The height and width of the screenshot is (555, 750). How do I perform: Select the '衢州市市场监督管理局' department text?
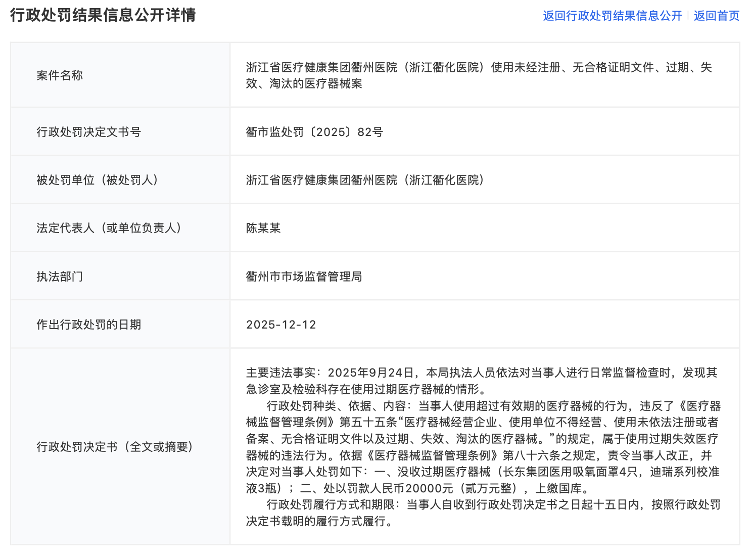[x=304, y=276]
